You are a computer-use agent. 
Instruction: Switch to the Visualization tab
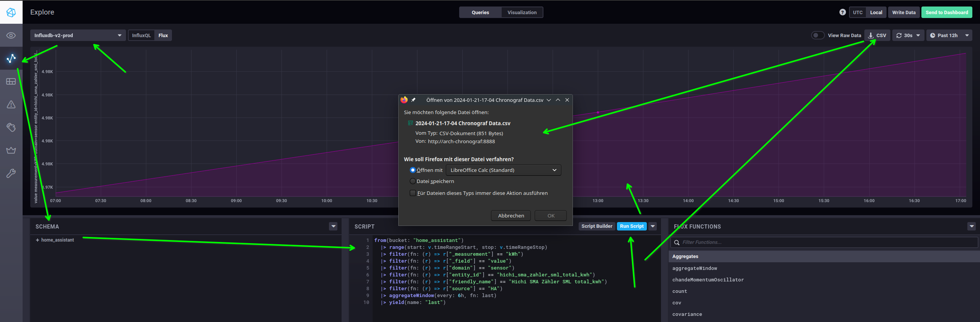522,12
